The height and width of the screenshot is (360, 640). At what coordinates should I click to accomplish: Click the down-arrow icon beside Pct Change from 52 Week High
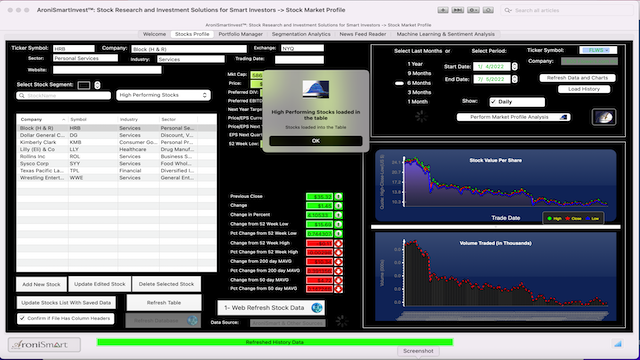(338, 253)
